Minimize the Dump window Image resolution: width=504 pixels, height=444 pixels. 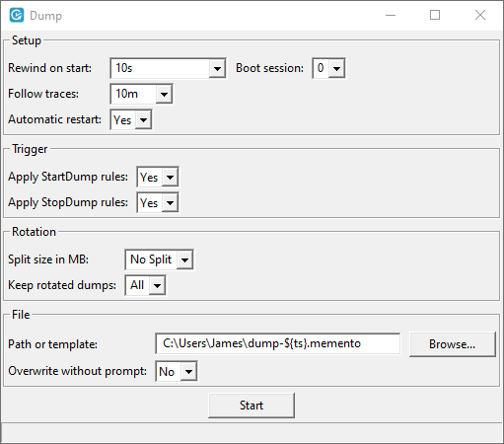[391, 15]
